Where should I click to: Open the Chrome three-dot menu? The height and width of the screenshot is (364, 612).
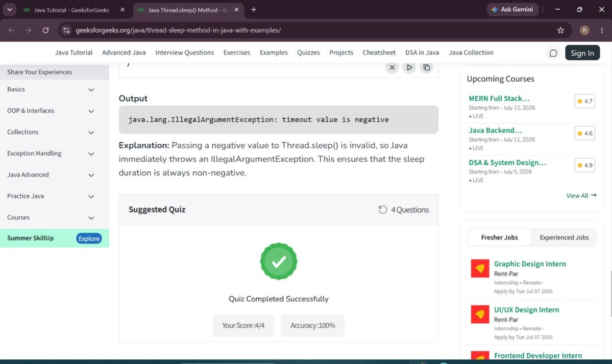click(602, 30)
